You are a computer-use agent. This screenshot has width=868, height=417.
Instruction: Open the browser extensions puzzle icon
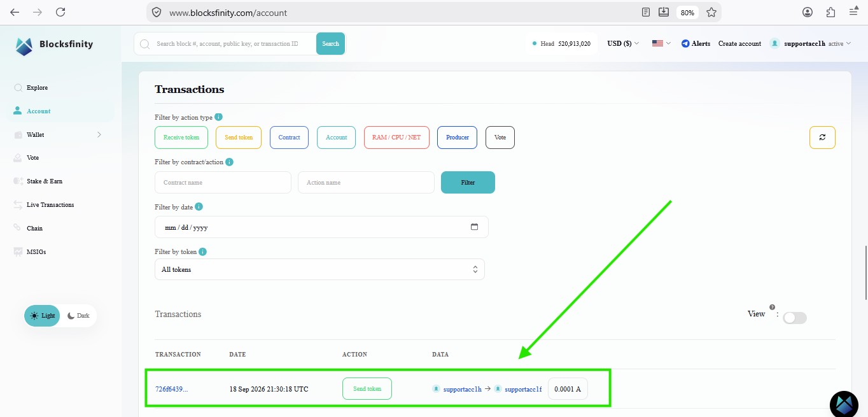coord(830,12)
